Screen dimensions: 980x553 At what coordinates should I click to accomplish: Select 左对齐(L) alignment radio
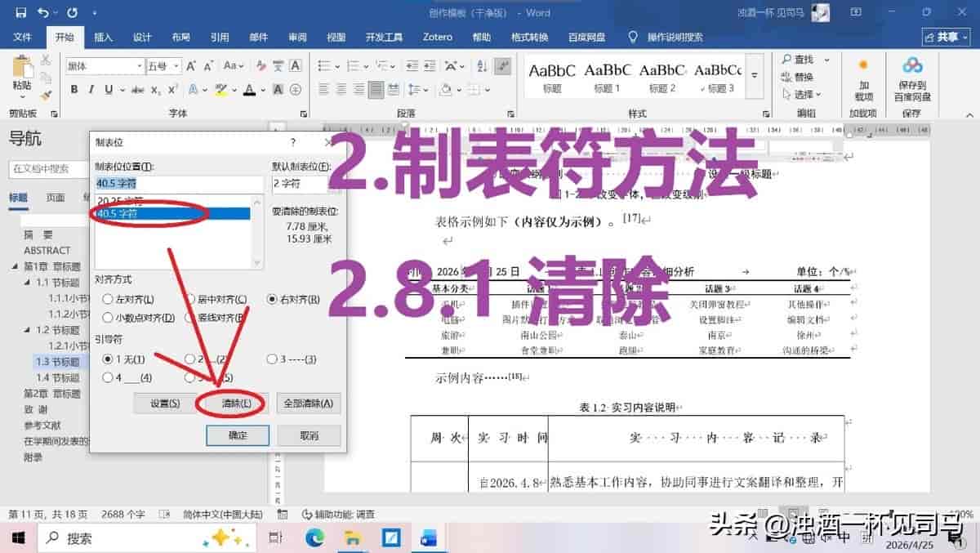(x=128, y=300)
